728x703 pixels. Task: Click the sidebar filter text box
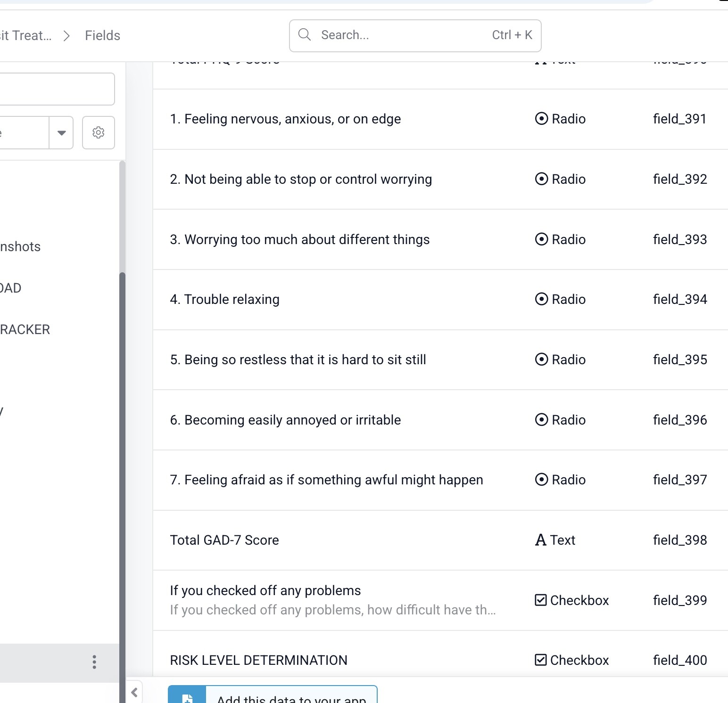coord(56,89)
